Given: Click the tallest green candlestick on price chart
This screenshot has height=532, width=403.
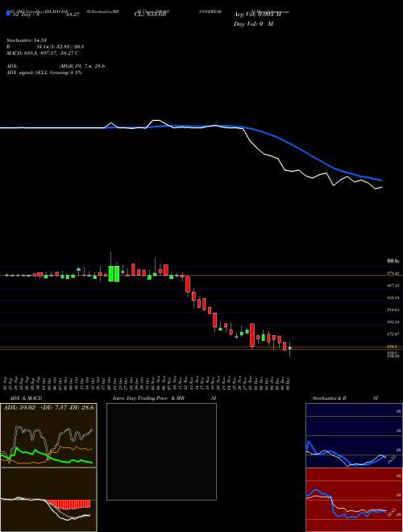Looking at the screenshot, I should click(x=111, y=273).
